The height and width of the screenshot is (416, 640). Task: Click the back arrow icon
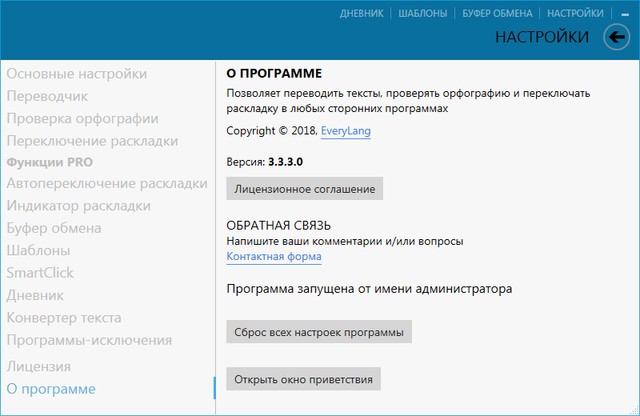(x=616, y=37)
